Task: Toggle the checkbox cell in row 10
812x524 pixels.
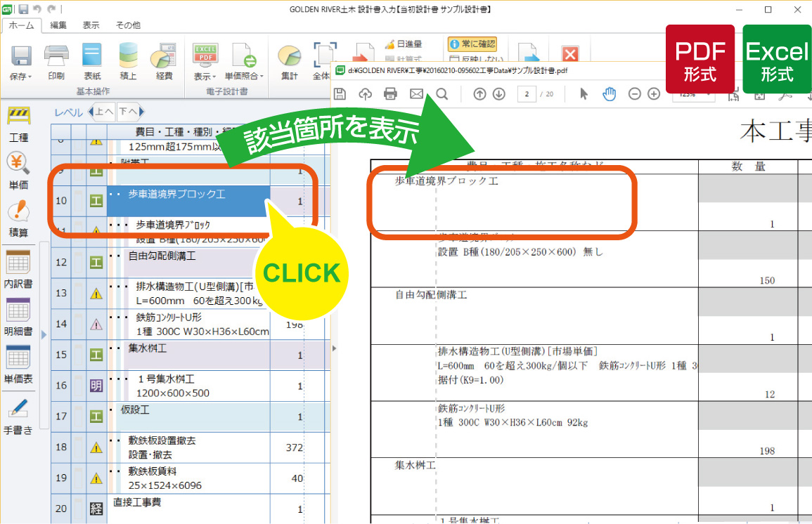Action: point(78,201)
